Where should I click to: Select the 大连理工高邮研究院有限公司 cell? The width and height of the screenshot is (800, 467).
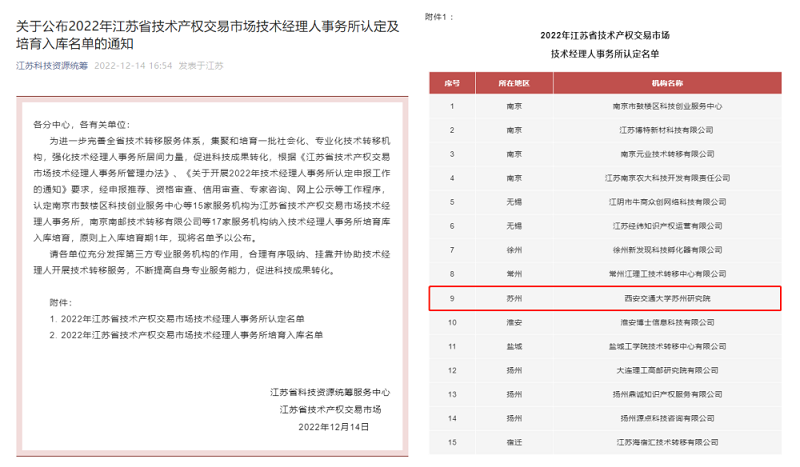tap(667, 371)
